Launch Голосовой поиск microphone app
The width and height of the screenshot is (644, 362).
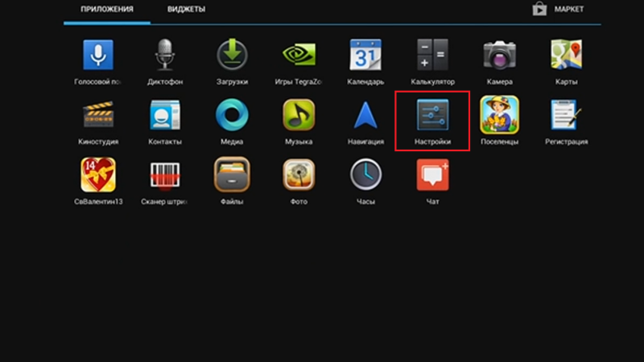coord(97,56)
